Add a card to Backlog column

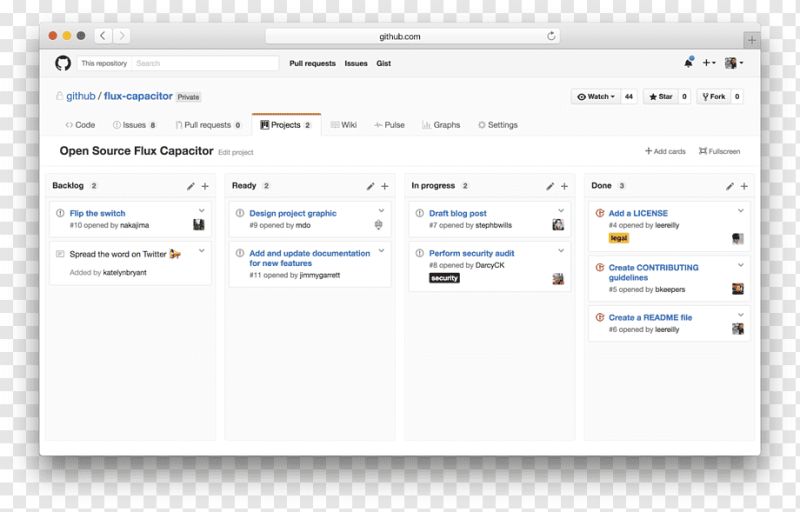205,187
